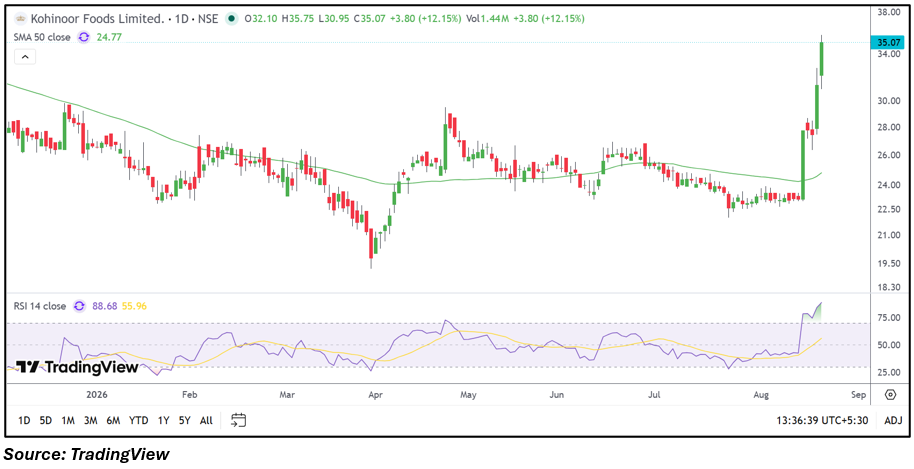
Task: Click the Mar label on time axis
Action: (286, 395)
